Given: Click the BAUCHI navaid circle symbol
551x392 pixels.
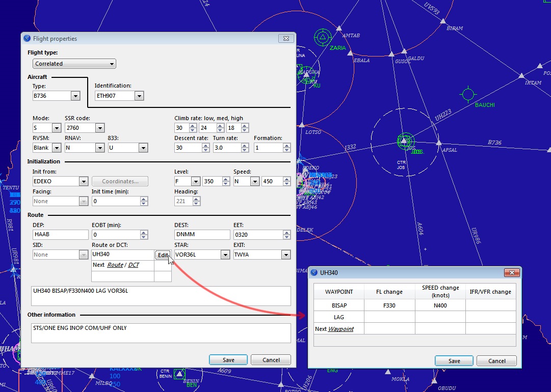Looking at the screenshot, I should [x=468, y=94].
